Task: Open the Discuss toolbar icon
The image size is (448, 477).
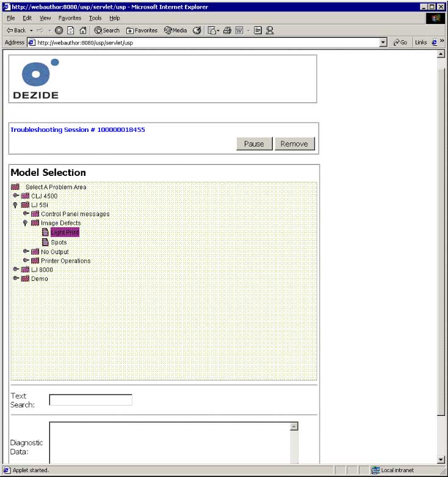Action: pyautogui.click(x=258, y=31)
